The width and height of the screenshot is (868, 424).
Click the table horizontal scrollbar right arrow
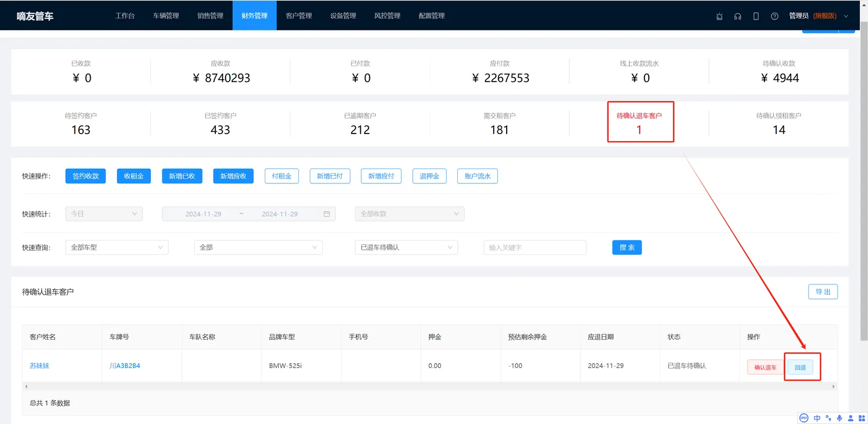click(834, 387)
